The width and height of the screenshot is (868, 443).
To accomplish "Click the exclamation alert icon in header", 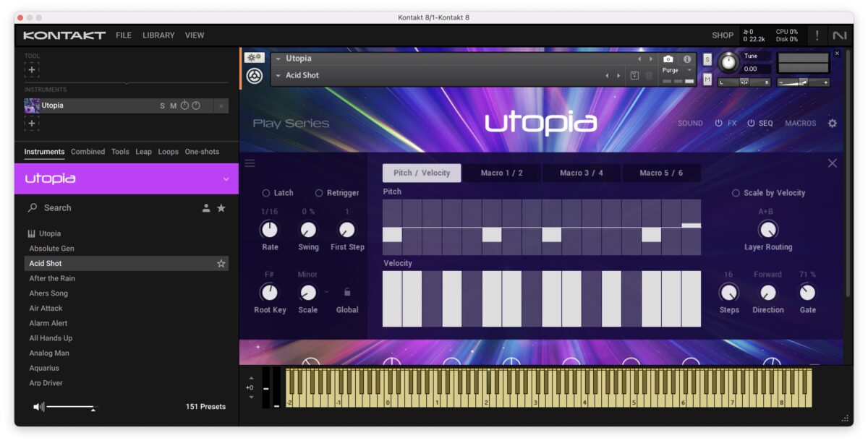I will (817, 35).
